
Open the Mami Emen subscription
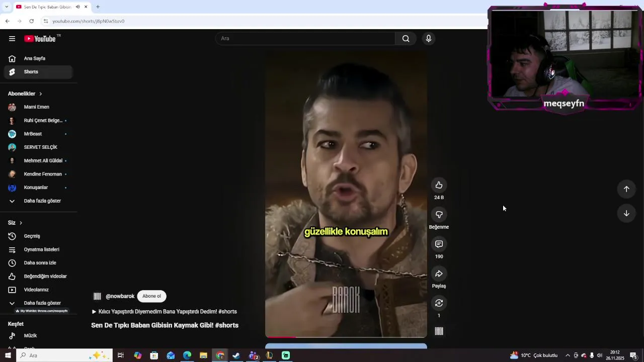pos(38,107)
